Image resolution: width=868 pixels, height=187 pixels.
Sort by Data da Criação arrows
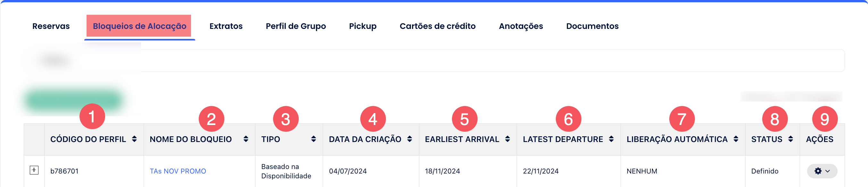point(410,139)
